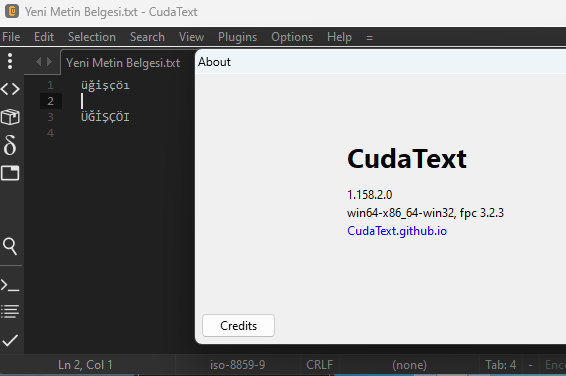Show the Code tree panel

(x=10, y=89)
